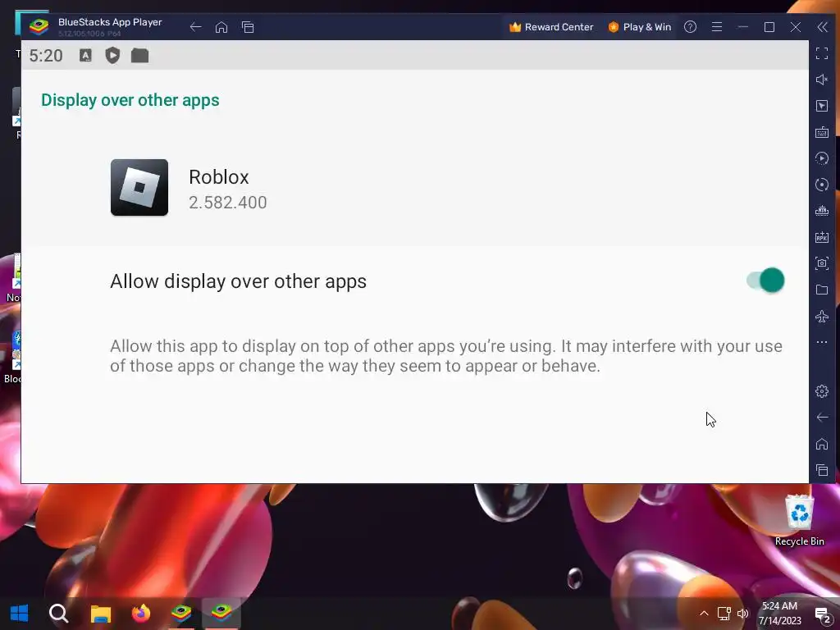Image resolution: width=840 pixels, height=630 pixels.
Task: Go back using BlueStacks title bar arrow
Action: (x=195, y=27)
